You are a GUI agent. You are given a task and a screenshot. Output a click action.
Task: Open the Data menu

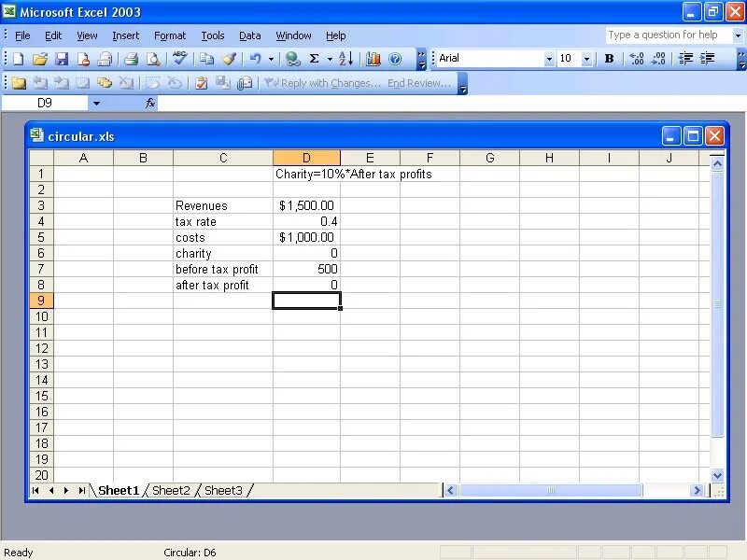(x=249, y=35)
